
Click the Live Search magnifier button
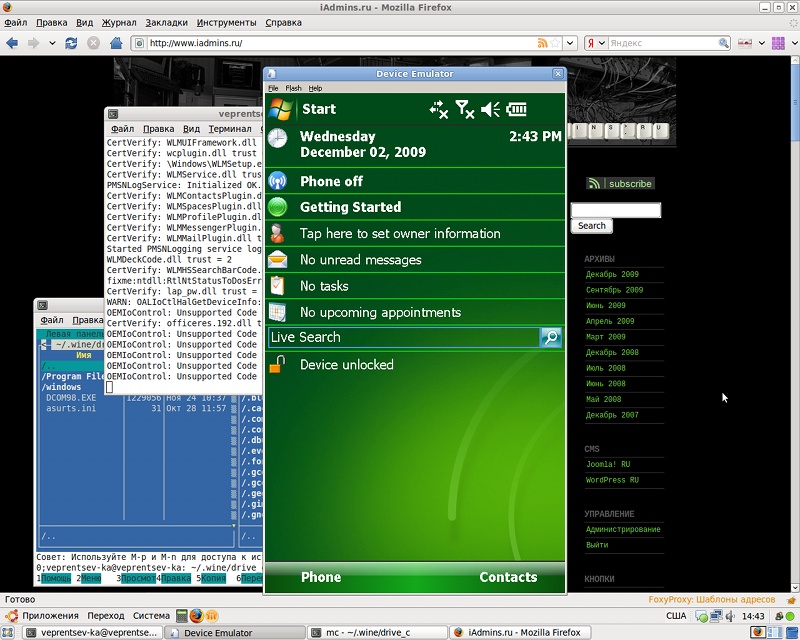pyautogui.click(x=551, y=337)
